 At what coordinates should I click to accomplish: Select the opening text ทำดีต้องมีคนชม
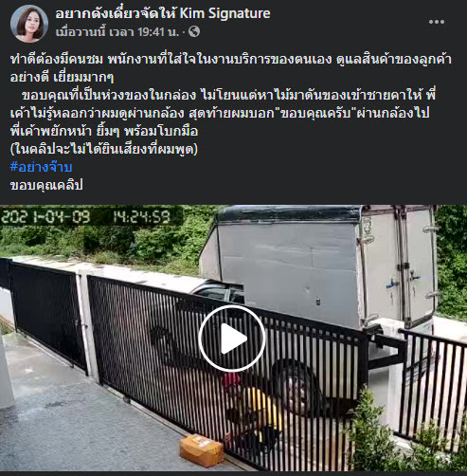[x=57, y=59]
